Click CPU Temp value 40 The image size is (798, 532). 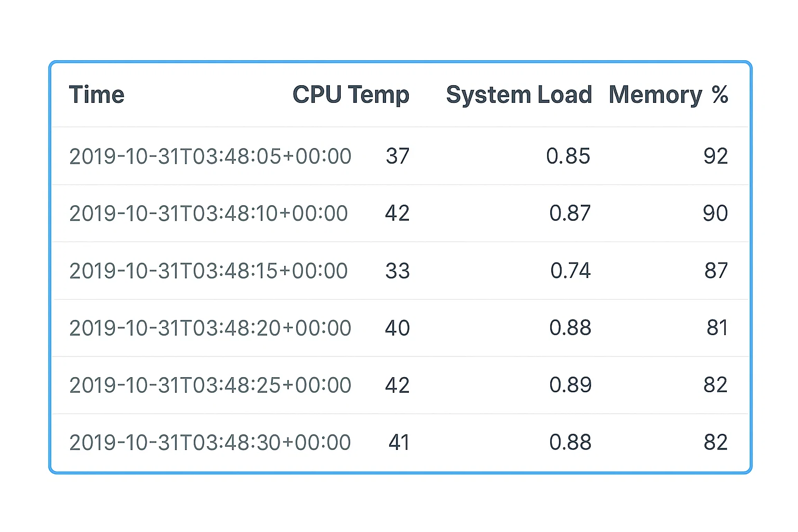(397, 328)
